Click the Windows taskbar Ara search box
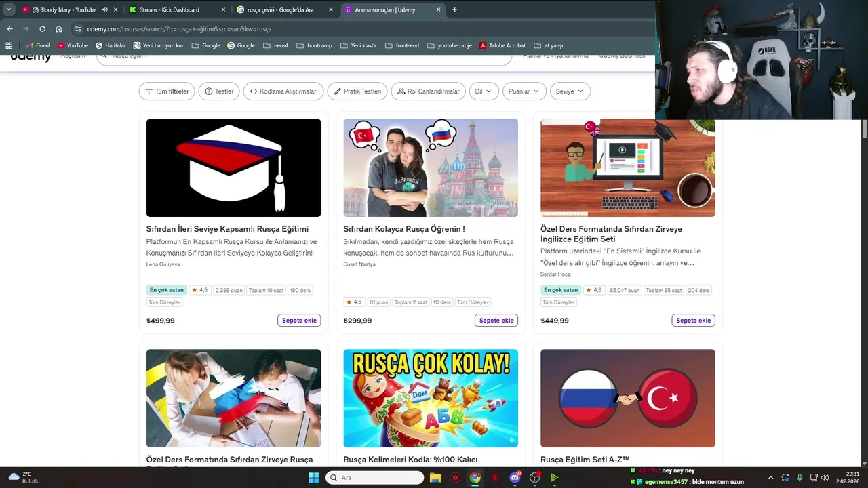868x488 pixels. coord(374,478)
